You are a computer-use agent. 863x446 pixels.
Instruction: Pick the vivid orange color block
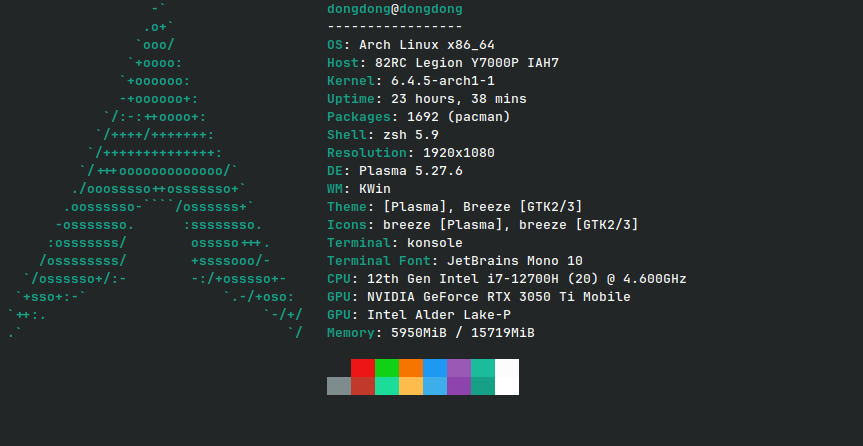pyautogui.click(x=411, y=368)
